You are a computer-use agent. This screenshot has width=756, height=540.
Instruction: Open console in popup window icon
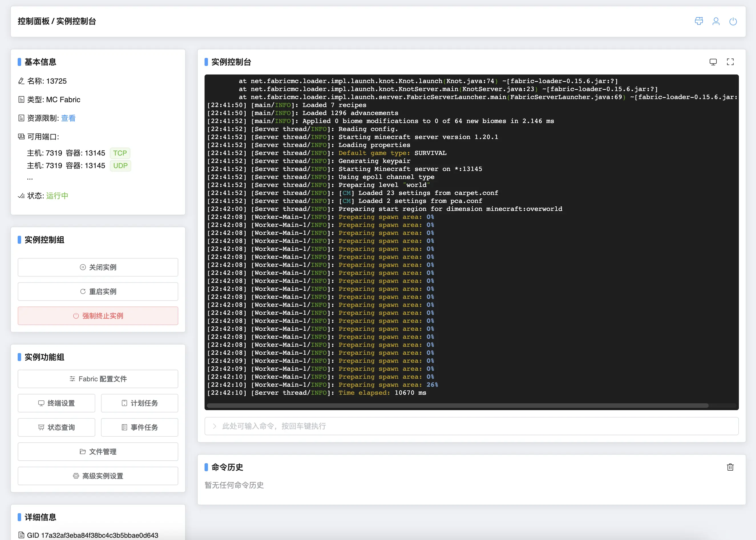[713, 62]
